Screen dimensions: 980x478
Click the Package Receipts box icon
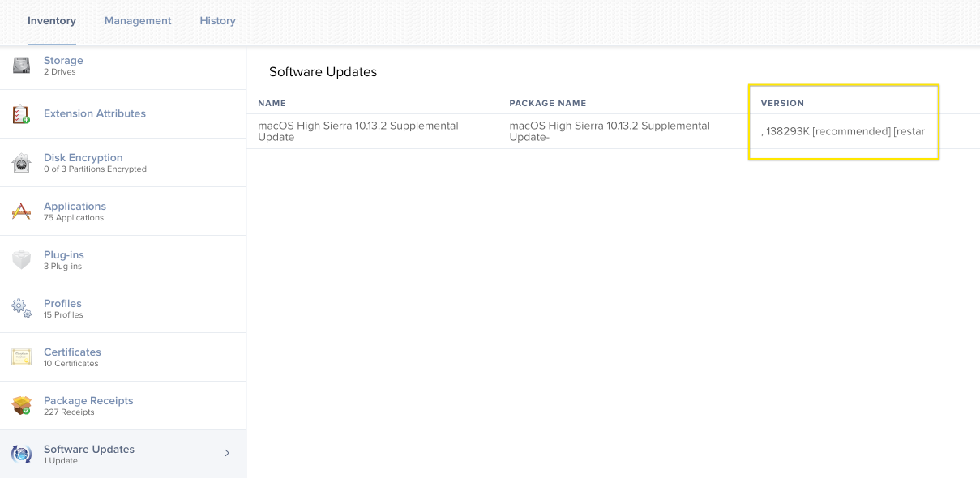click(22, 406)
